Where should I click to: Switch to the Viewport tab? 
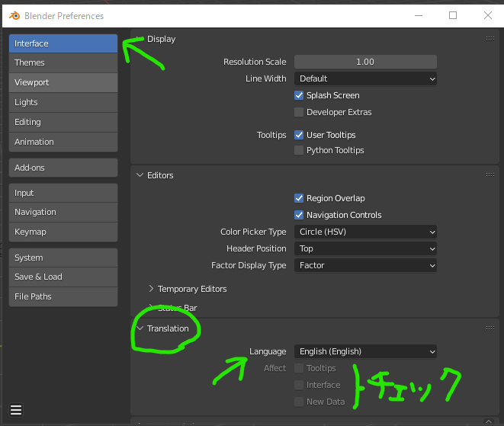point(63,82)
